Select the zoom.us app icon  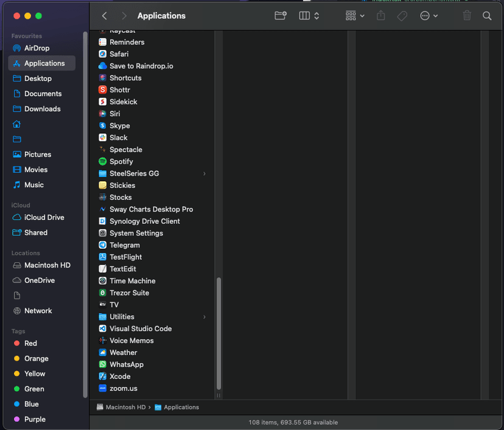[102, 388]
